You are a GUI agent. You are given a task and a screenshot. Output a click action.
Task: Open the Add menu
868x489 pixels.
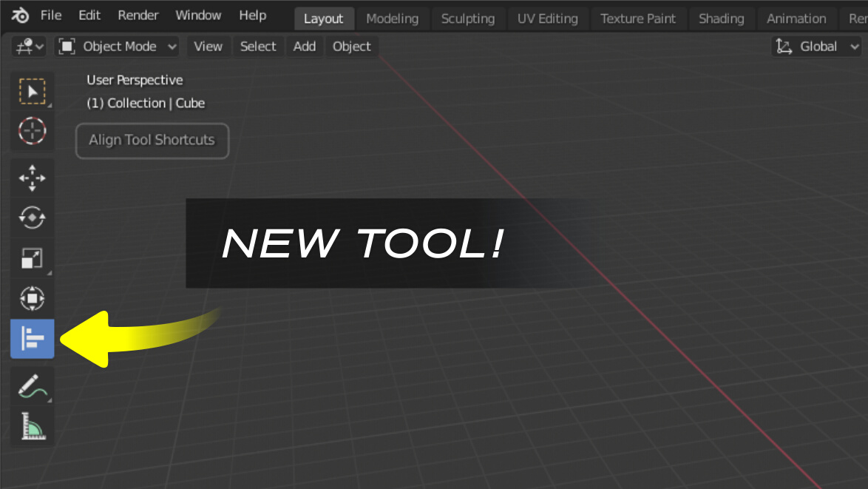304,46
